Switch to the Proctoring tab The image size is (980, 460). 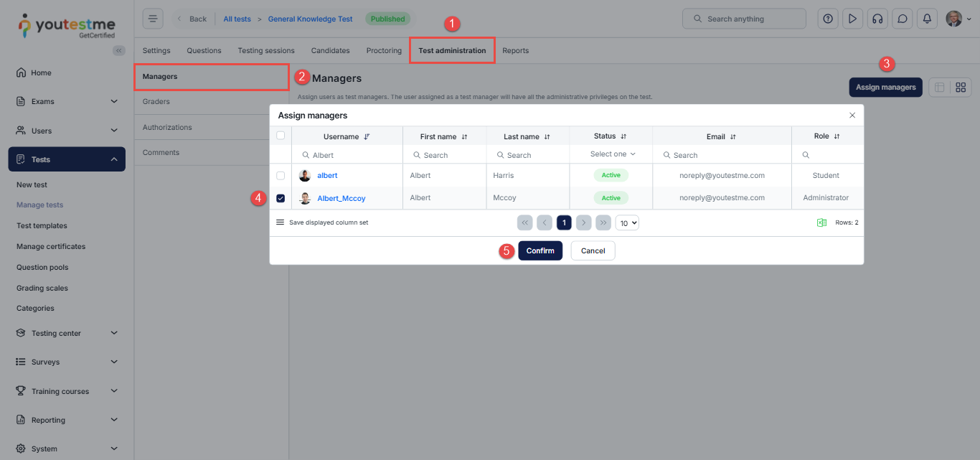pyautogui.click(x=384, y=51)
